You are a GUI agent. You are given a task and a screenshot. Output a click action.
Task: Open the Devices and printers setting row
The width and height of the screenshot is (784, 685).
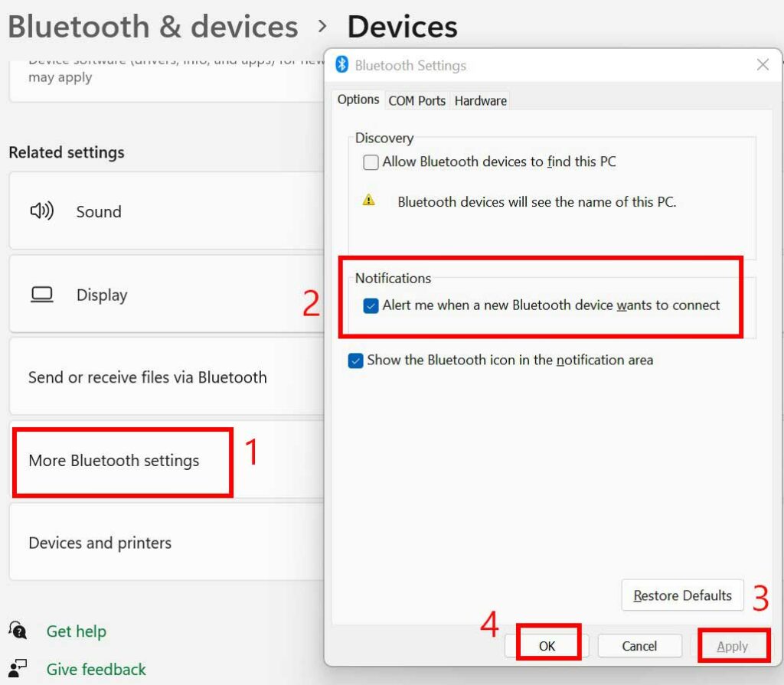coord(100,542)
